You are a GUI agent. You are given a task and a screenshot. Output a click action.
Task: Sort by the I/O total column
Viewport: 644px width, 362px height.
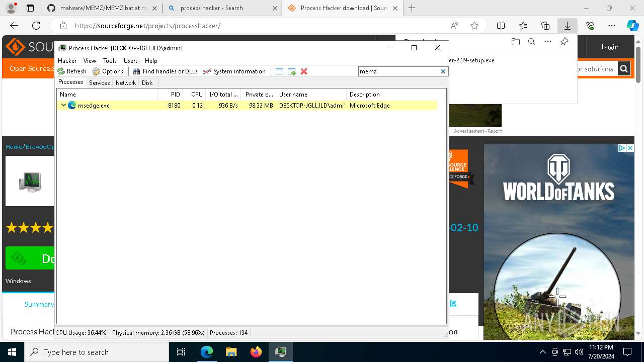point(223,94)
